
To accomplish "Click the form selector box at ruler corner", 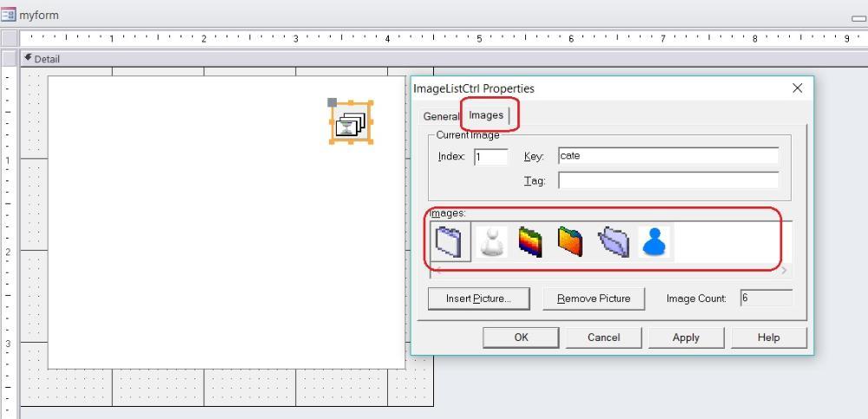I will pos(10,38).
